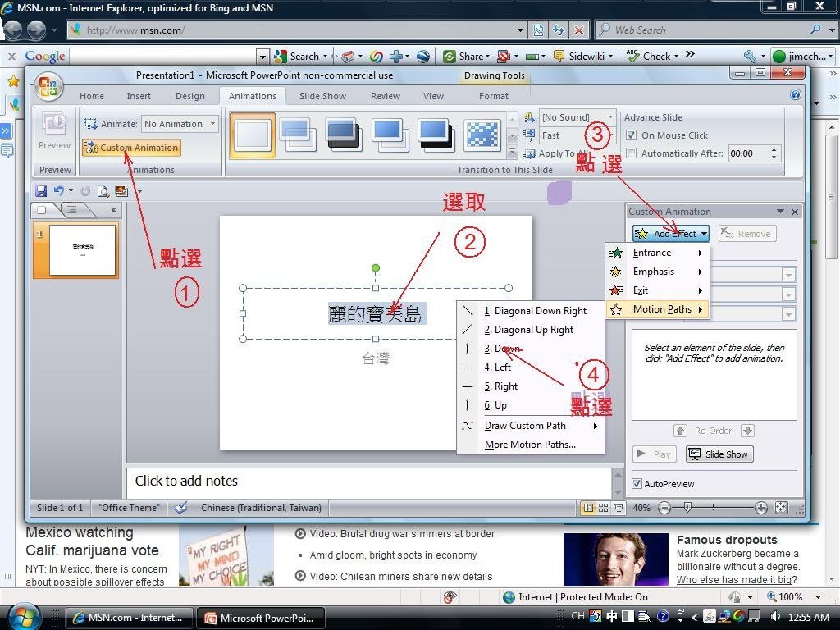
Task: Click the Print Preview icon in quick access toolbar
Action: [x=103, y=190]
